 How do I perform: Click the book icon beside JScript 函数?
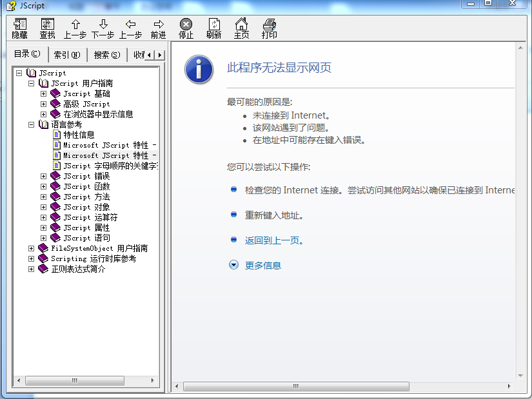(x=55, y=186)
